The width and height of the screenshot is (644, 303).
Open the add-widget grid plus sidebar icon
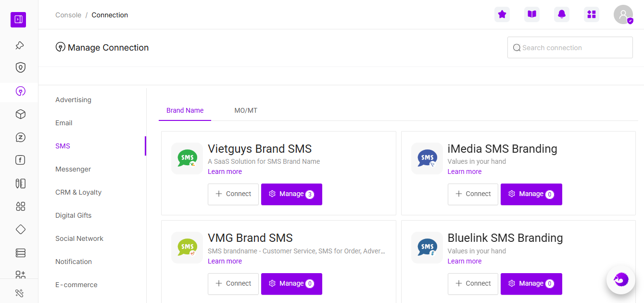pos(20,275)
